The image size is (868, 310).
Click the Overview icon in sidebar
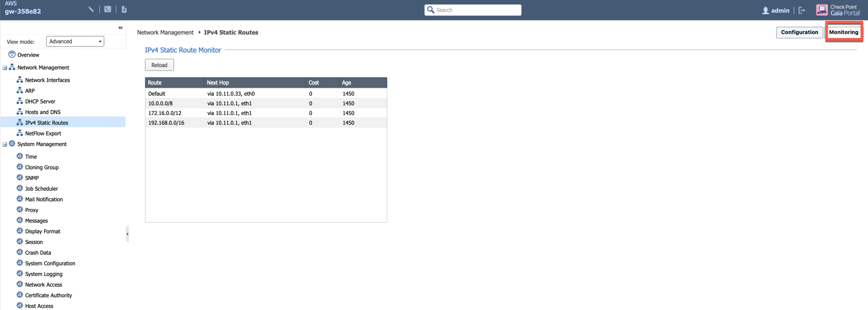(x=12, y=54)
